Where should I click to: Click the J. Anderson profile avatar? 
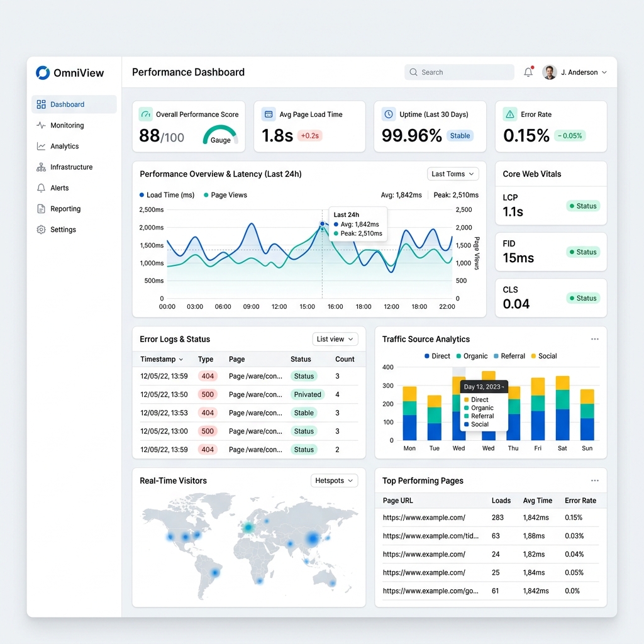tap(550, 72)
